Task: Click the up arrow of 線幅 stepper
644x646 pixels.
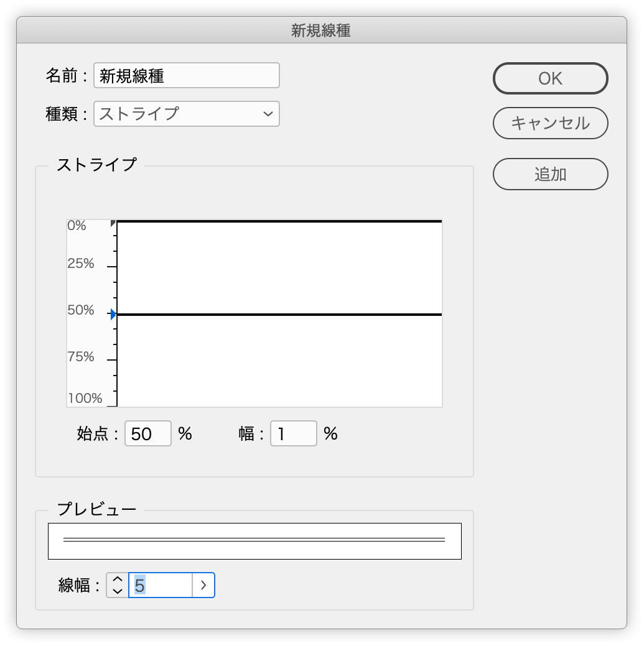Action: [118, 579]
